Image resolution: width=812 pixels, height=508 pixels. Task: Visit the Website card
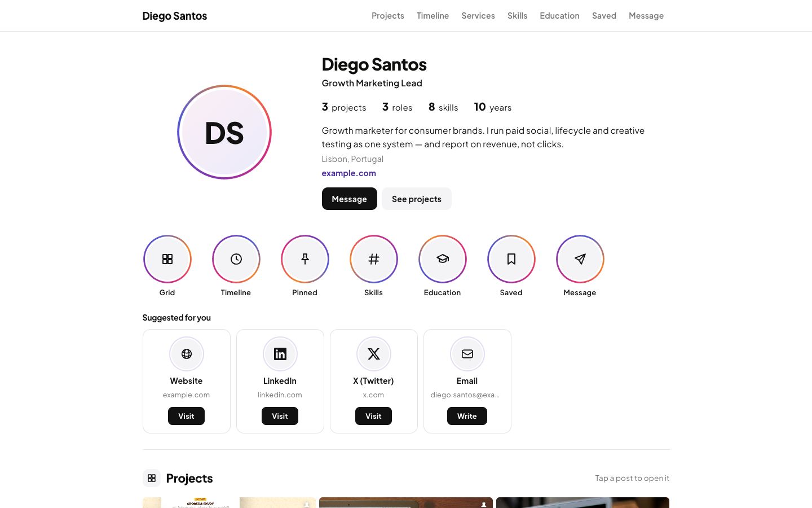187,416
